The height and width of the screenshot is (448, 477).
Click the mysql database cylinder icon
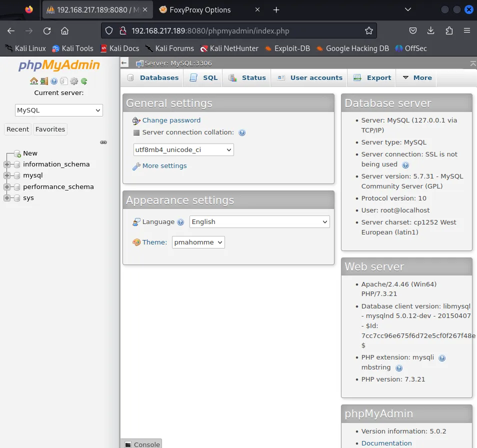(x=17, y=175)
